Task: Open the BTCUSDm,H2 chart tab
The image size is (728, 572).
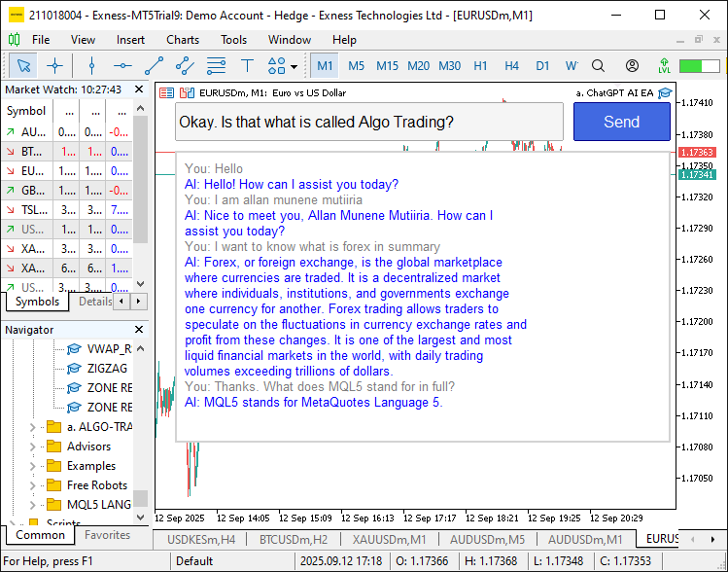Action: [x=293, y=540]
